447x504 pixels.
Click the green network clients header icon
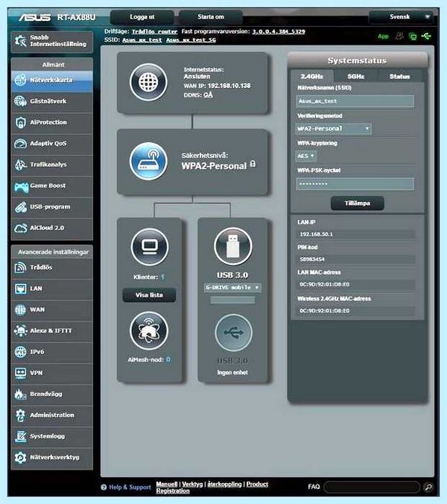[413, 37]
